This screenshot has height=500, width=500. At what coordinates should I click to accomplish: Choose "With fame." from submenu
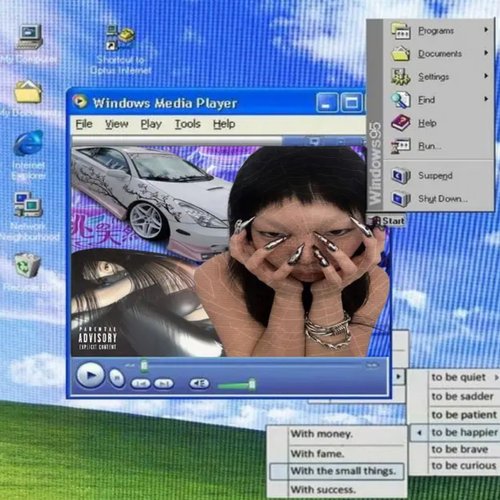[317, 453]
